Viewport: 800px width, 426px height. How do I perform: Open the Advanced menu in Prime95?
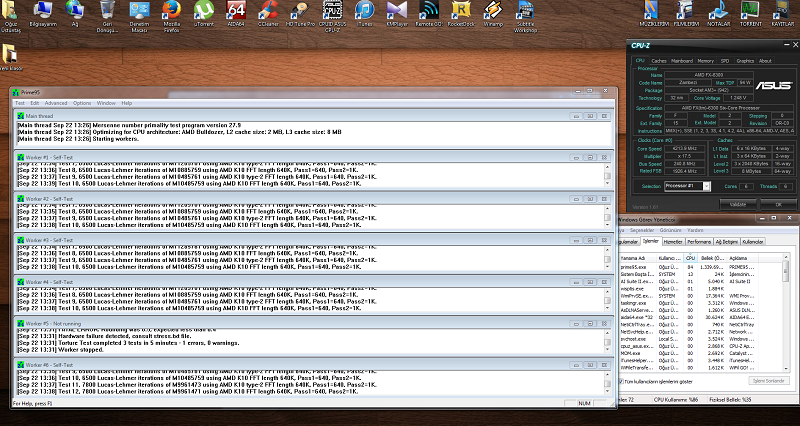tap(56, 103)
